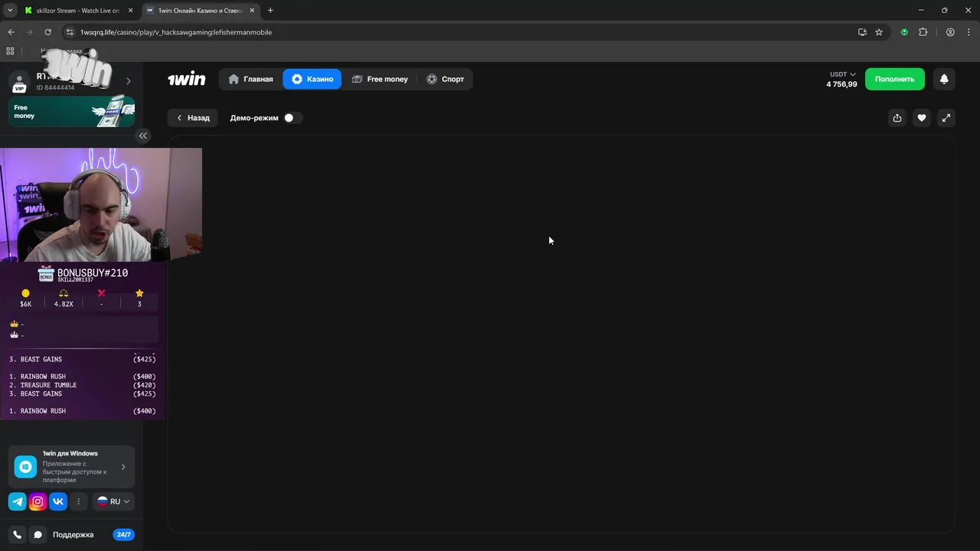Screen dimensions: 980x551
Task: Open game in fullscreen icon
Action: [x=946, y=118]
